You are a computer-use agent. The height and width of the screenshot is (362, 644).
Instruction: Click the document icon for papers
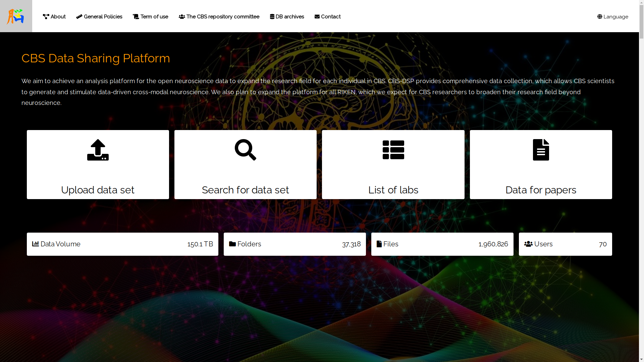click(x=541, y=150)
